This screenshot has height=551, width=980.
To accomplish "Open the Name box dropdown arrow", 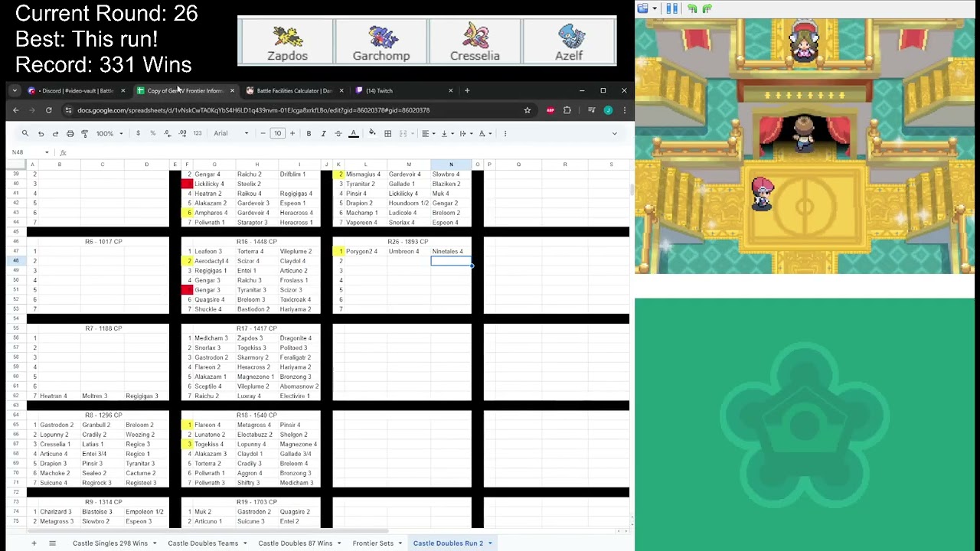I will 47,152.
